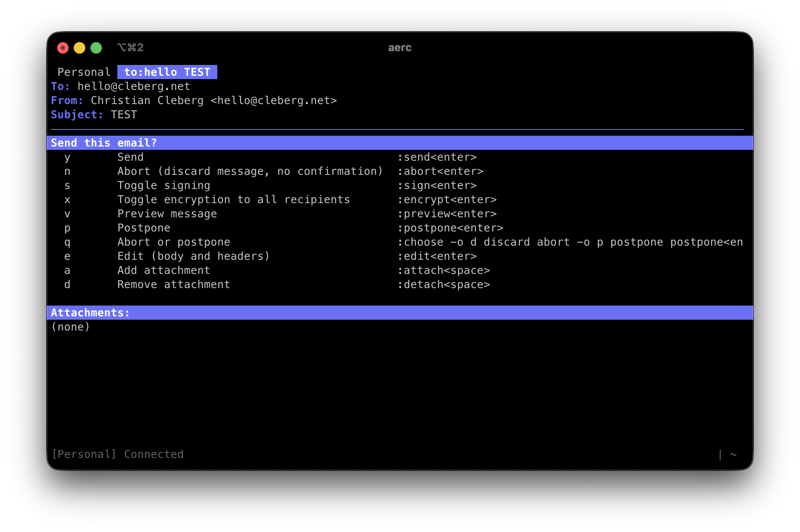The height and width of the screenshot is (532, 800).
Task: Toggle encryption to all recipients
Action: (233, 199)
